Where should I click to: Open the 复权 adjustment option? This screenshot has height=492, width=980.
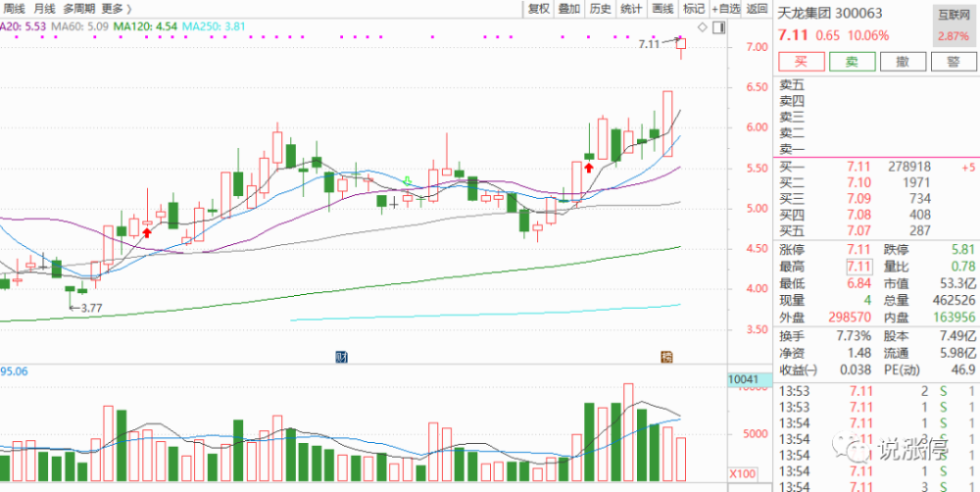click(538, 9)
